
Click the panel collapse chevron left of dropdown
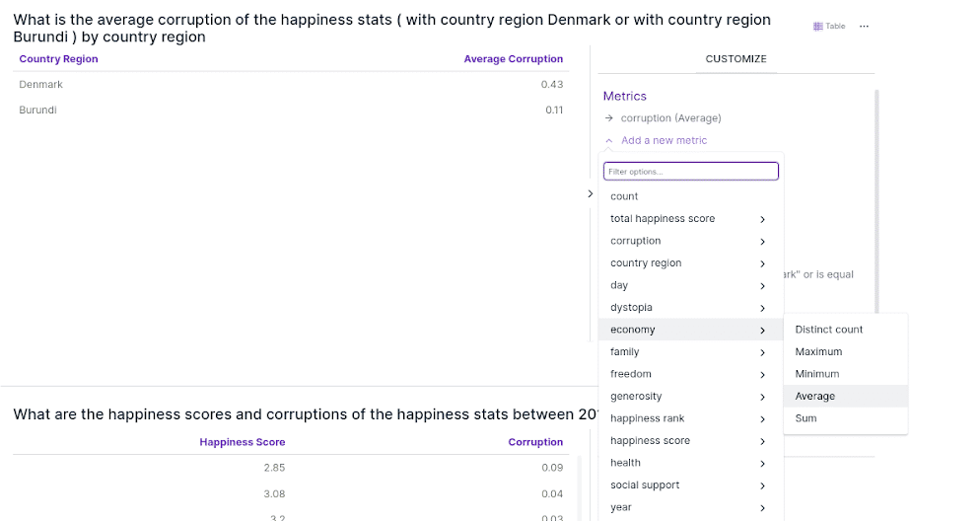coord(591,194)
